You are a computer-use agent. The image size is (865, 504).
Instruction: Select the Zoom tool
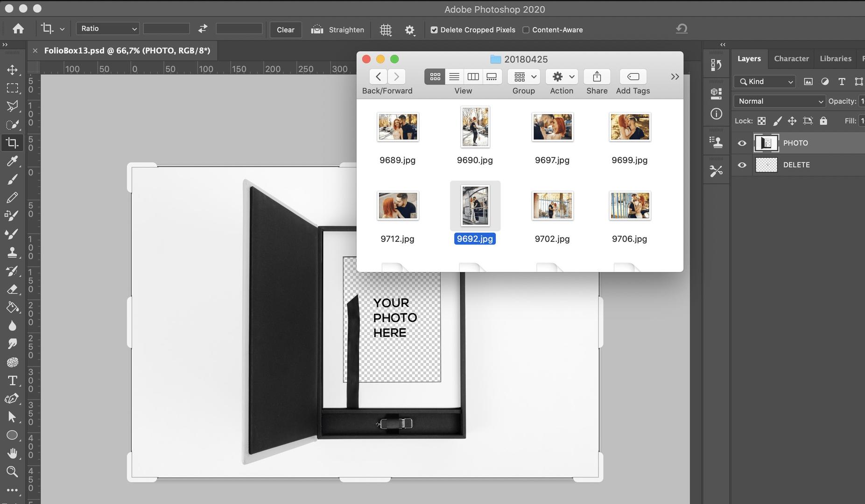click(x=12, y=471)
